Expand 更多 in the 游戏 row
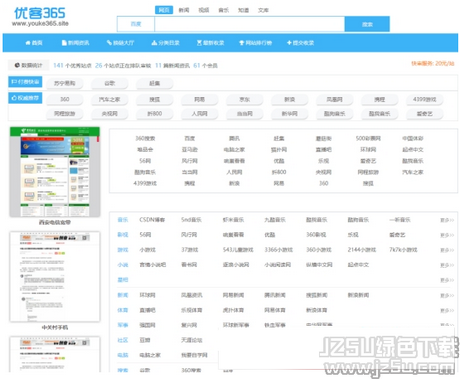Viewport: 460px width, 379px height. pyautogui.click(x=447, y=250)
